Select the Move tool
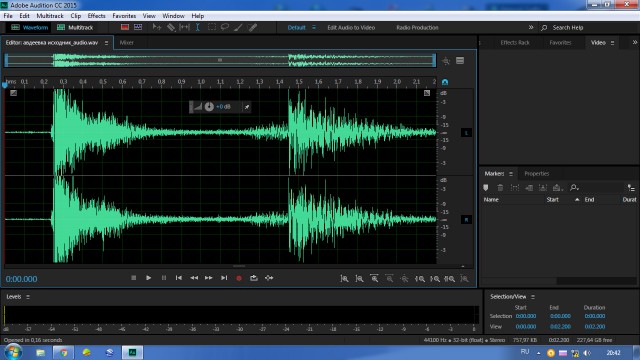640x360 pixels. pos(157,27)
